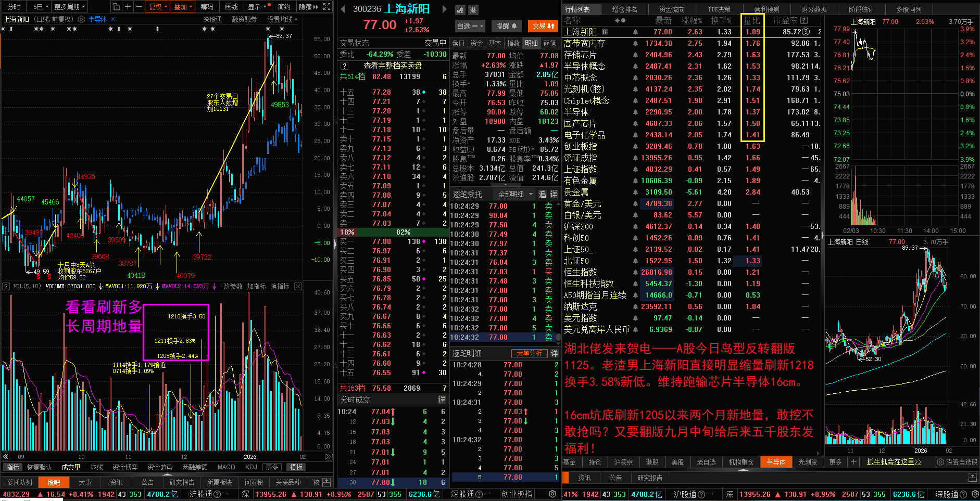Viewport: 980px width, 501px height.
Task: Open 更多 watchlist groups in right panel
Action: pos(835,462)
